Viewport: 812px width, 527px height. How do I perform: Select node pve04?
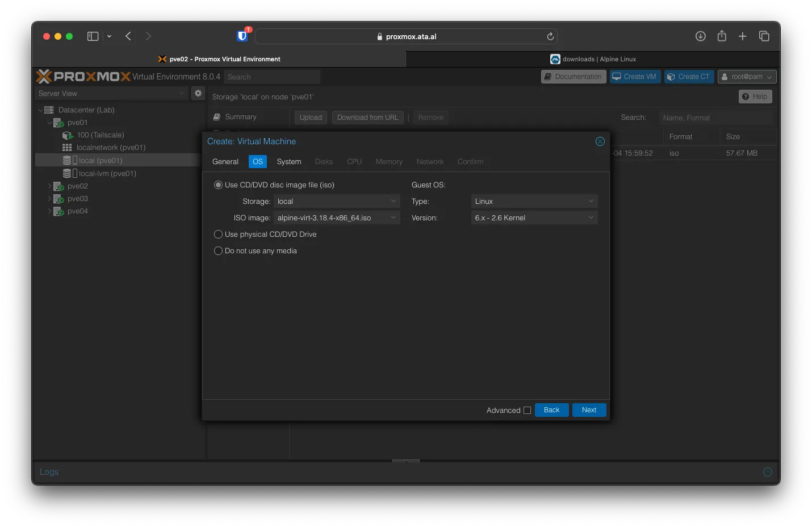coord(77,211)
